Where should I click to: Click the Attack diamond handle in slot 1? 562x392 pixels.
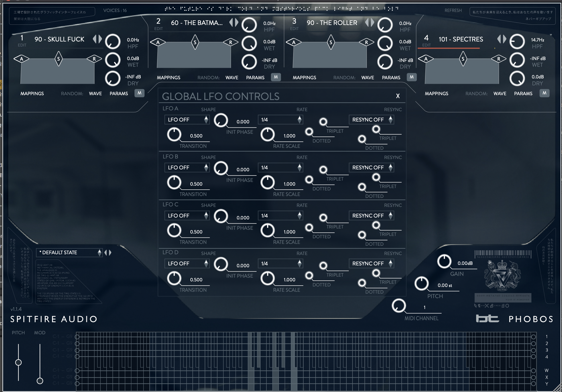(x=22, y=59)
